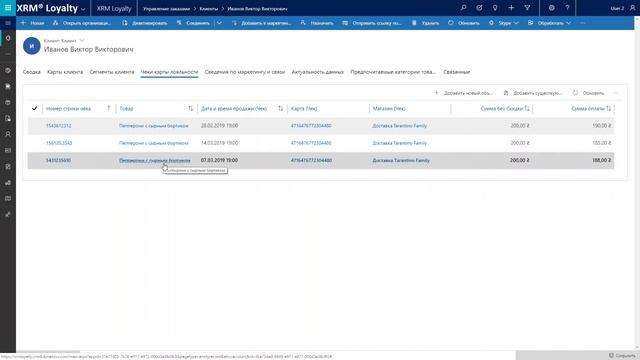640x360 pixels.
Task: Switch to the Карты клиента tab
Action: (65, 72)
